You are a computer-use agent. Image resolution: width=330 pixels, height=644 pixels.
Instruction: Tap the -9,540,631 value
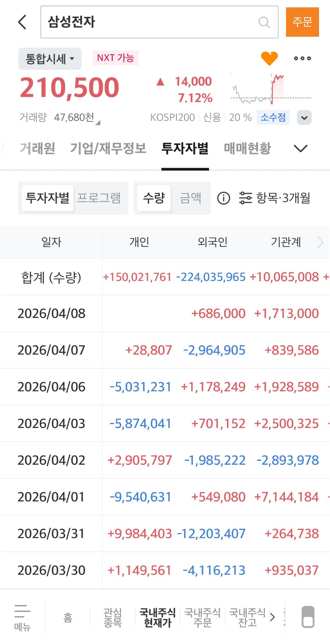141,497
